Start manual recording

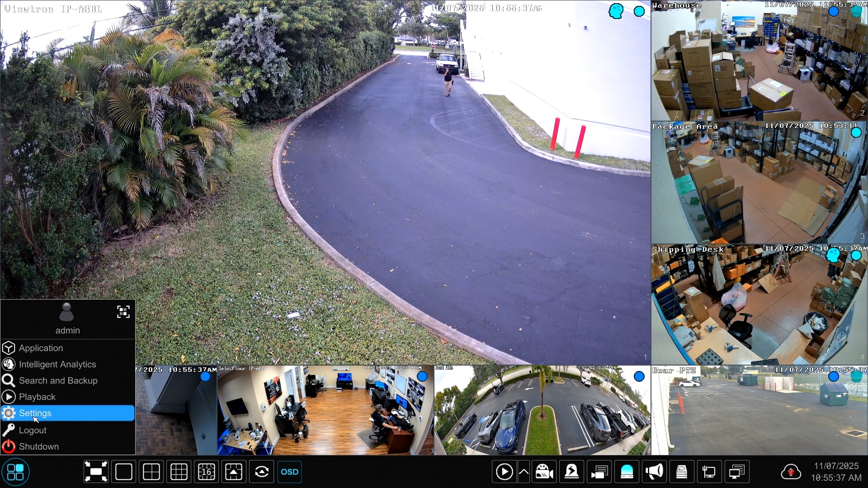coord(544,472)
